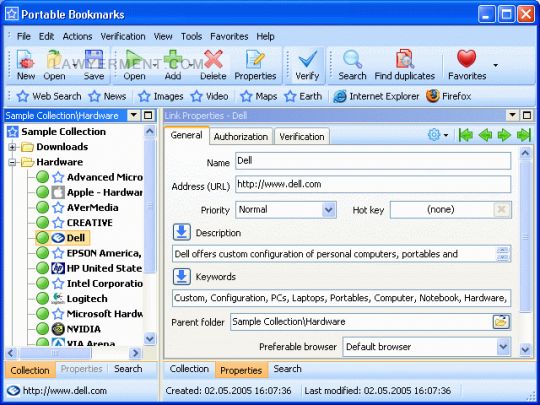
Task: Select the Logitech bookmark
Action: pyautogui.click(x=87, y=299)
